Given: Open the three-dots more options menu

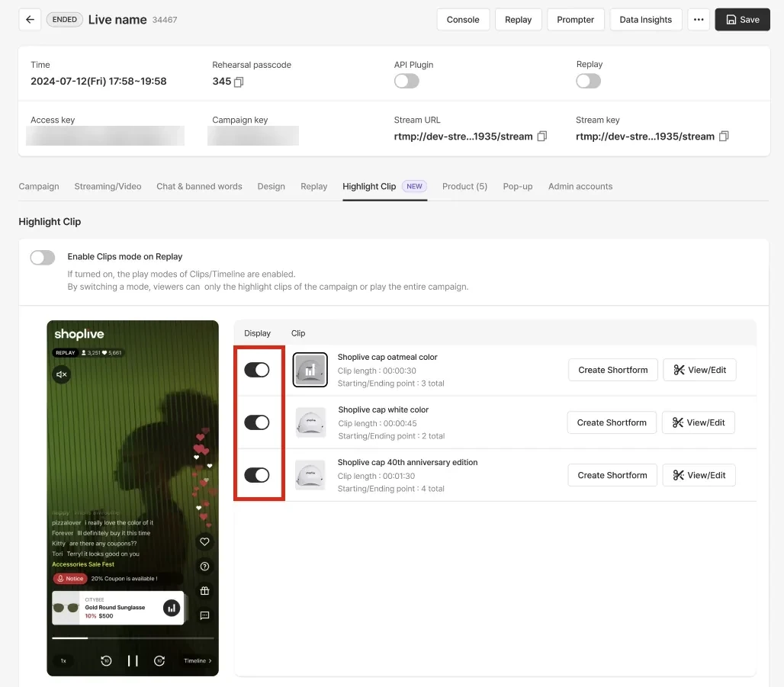Looking at the screenshot, I should coord(699,20).
